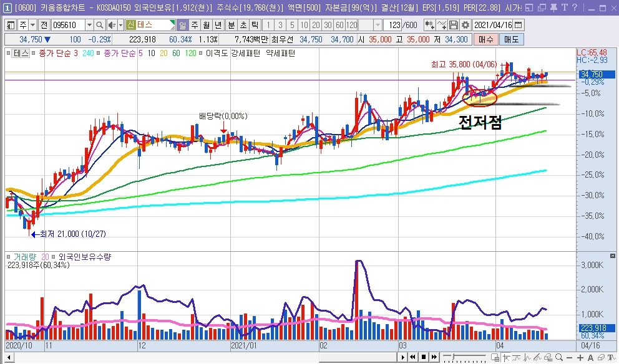Click the 주 market selector button

23,25
